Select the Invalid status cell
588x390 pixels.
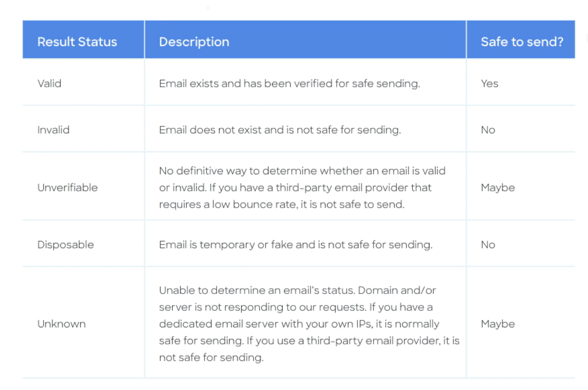pos(54,130)
